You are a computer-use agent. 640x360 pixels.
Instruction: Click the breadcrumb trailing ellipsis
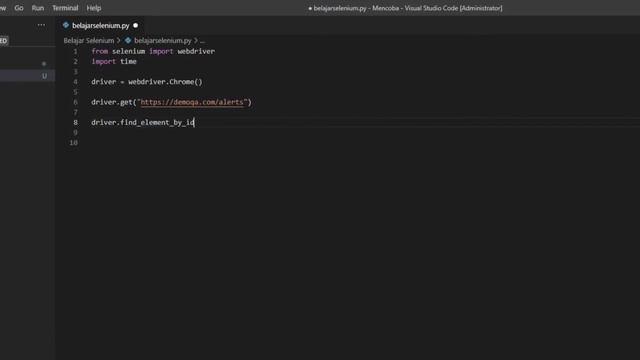click(202, 40)
